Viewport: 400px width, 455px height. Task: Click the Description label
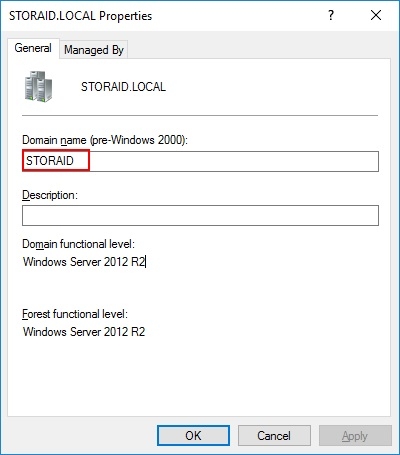50,195
